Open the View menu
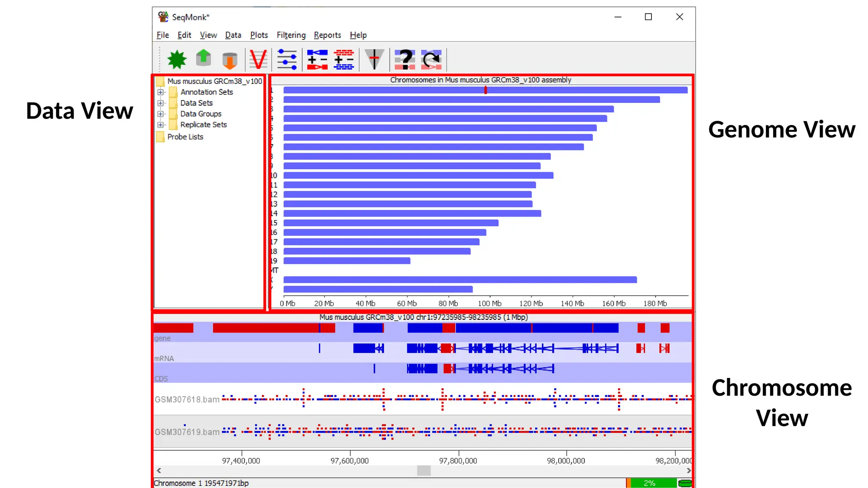The height and width of the screenshot is (488, 868). (x=208, y=35)
